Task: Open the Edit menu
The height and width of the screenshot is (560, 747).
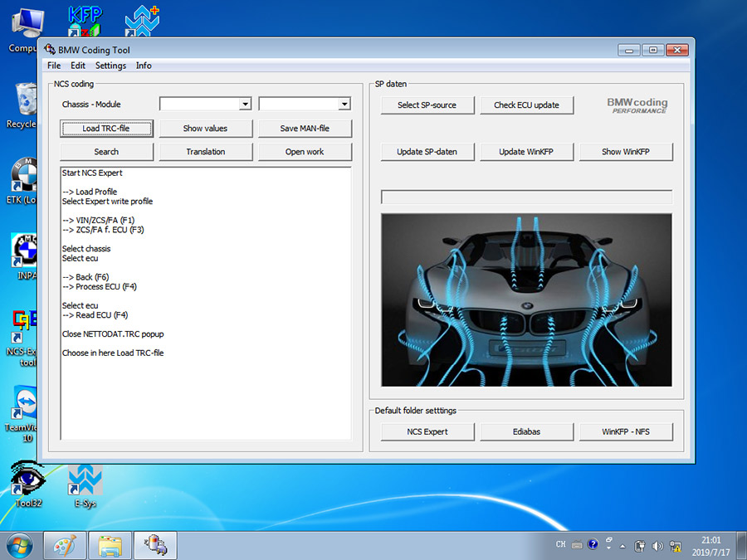Action: click(x=78, y=66)
